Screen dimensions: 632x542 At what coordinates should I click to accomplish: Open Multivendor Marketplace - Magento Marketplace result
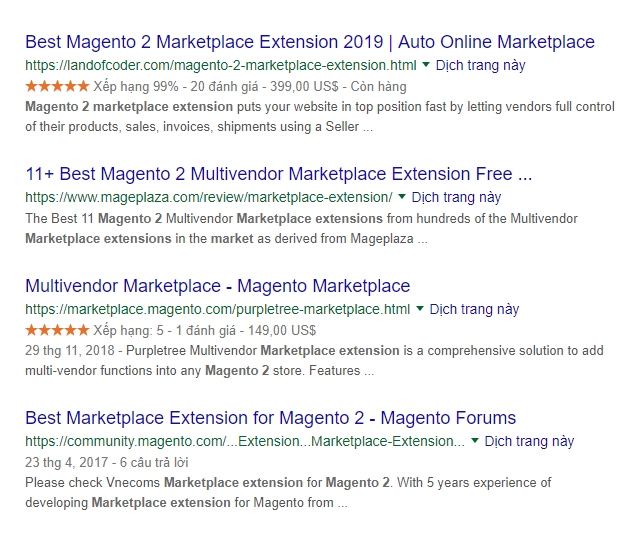(x=217, y=286)
